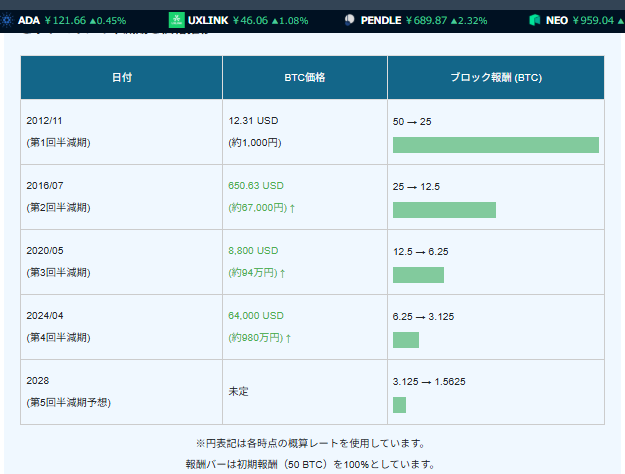Image resolution: width=625 pixels, height=474 pixels.
Task: Click the 日付 column header
Action: (121, 77)
